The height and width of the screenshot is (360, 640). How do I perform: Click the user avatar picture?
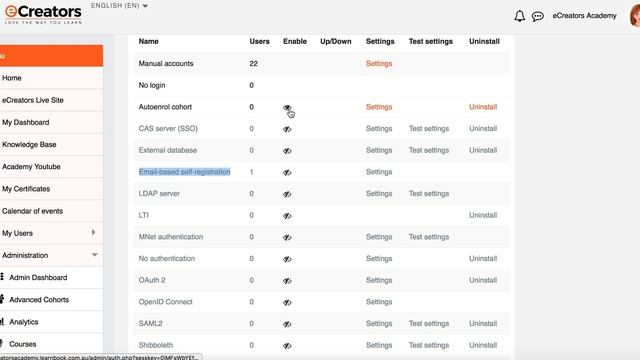click(635, 16)
